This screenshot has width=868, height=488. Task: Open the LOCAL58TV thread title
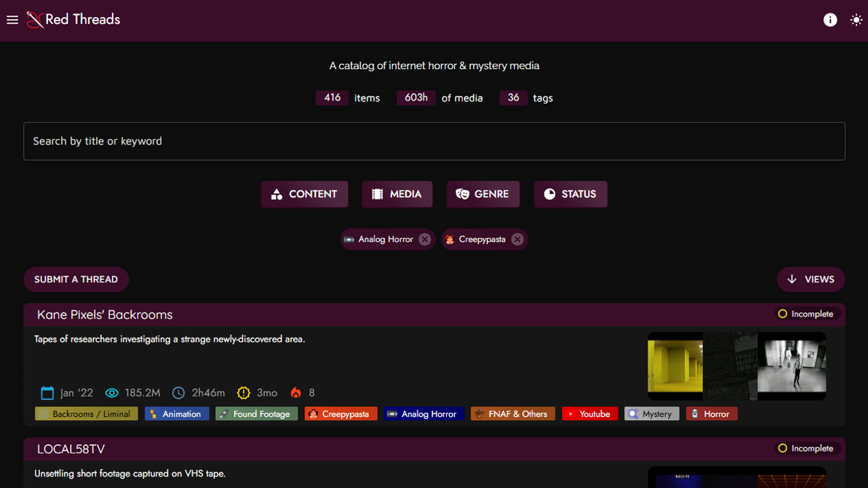pyautogui.click(x=71, y=449)
